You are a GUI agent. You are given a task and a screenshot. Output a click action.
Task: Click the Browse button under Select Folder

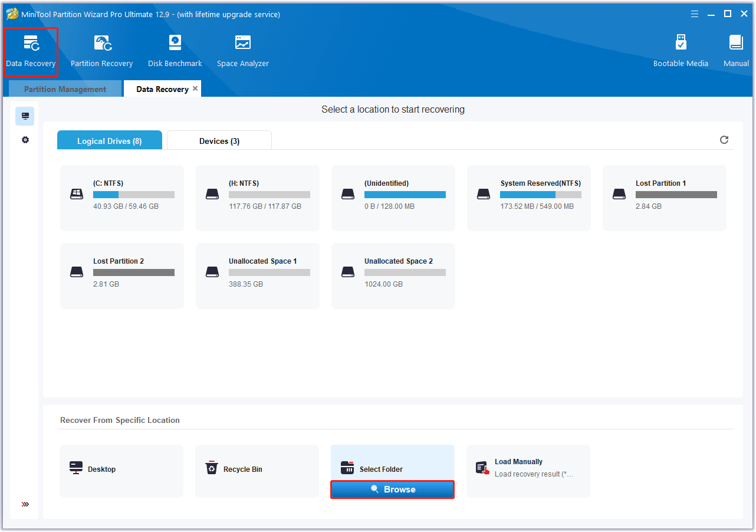click(392, 490)
